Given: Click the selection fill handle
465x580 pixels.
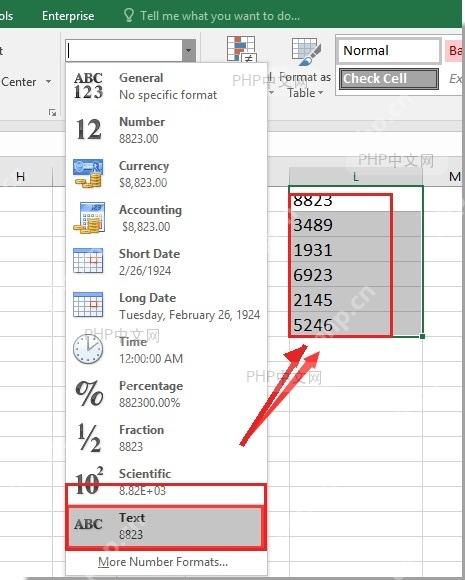Looking at the screenshot, I should (422, 336).
